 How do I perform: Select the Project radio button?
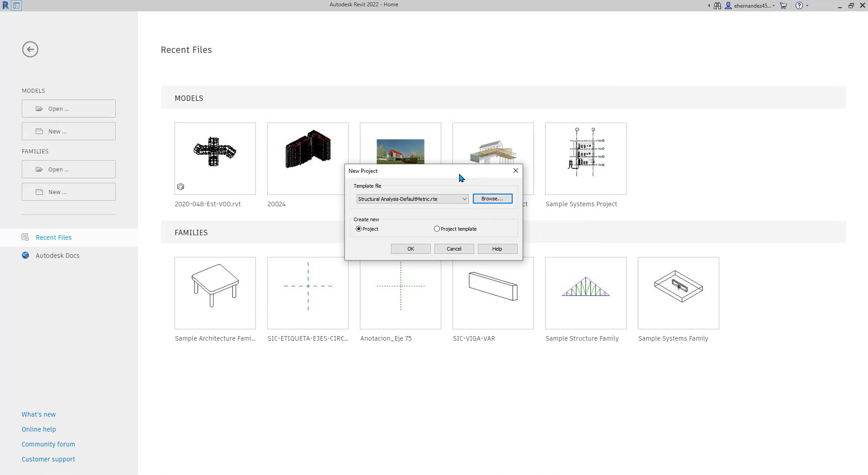[x=359, y=229]
